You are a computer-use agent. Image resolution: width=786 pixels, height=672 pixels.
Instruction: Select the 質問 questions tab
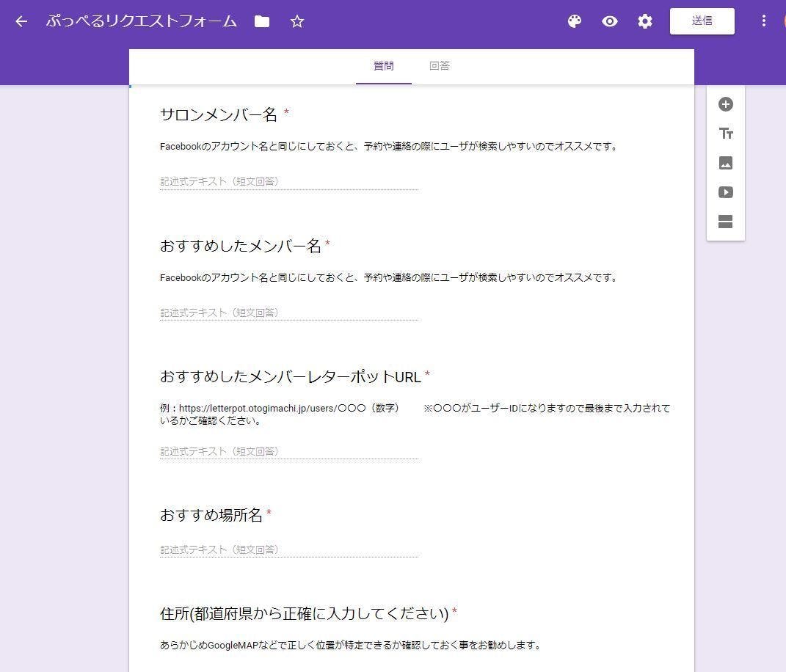point(384,66)
